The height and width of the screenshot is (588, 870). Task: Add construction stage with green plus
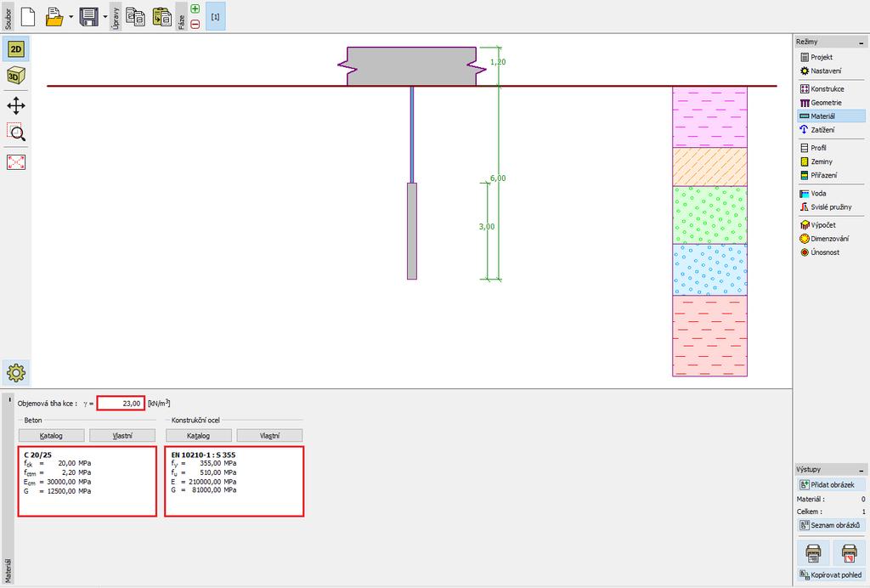pyautogui.click(x=195, y=8)
